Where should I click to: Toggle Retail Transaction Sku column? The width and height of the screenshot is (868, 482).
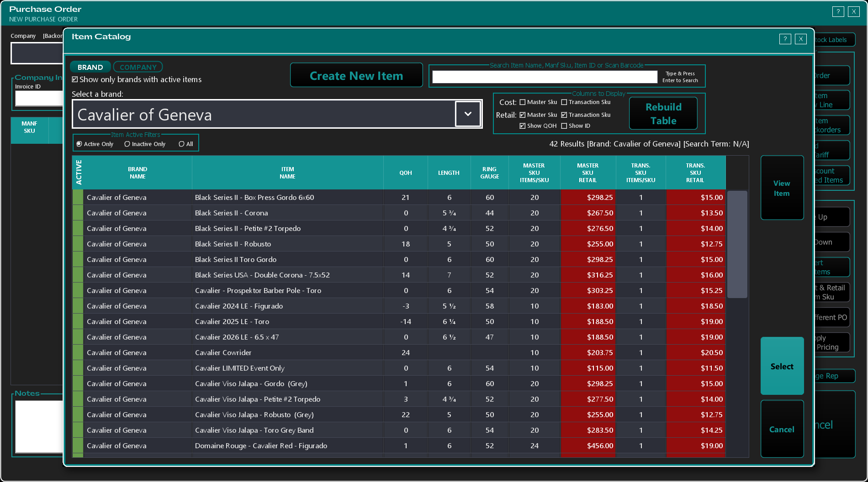564,115
